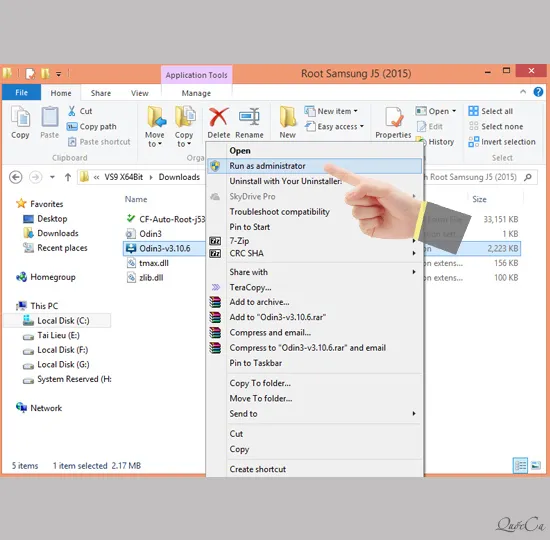Choose TeraCopy... in context menu
This screenshot has width=550, height=540.
[314, 288]
